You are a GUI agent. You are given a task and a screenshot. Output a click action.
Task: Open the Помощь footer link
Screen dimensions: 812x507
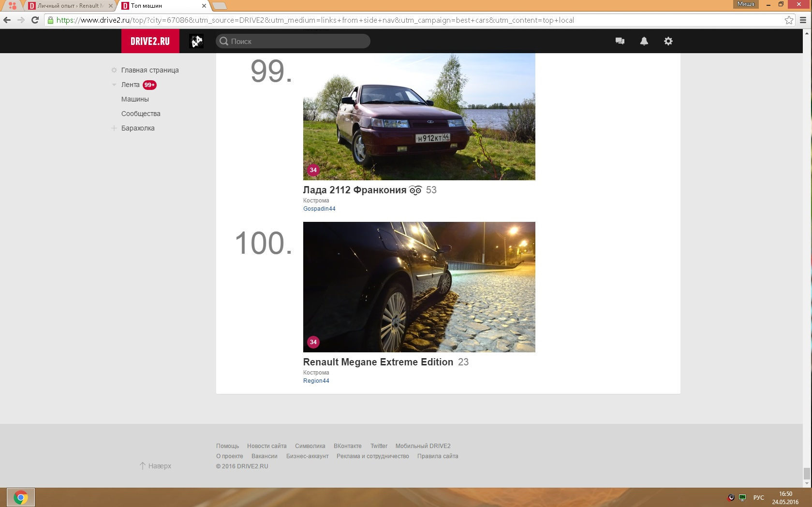click(x=227, y=446)
